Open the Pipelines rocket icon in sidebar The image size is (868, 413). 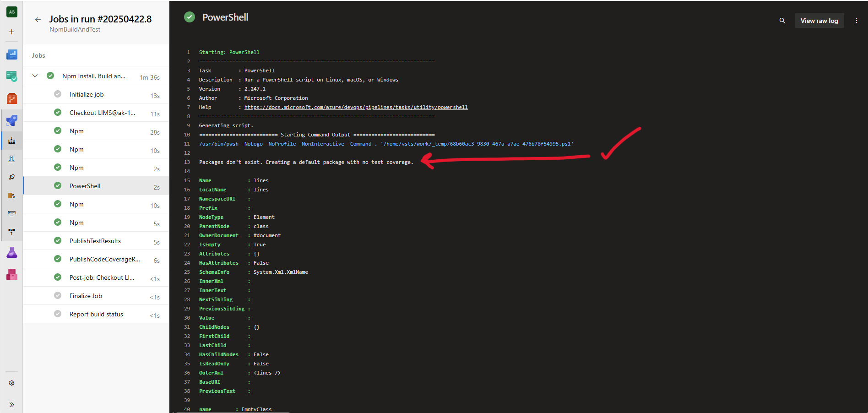(x=11, y=120)
